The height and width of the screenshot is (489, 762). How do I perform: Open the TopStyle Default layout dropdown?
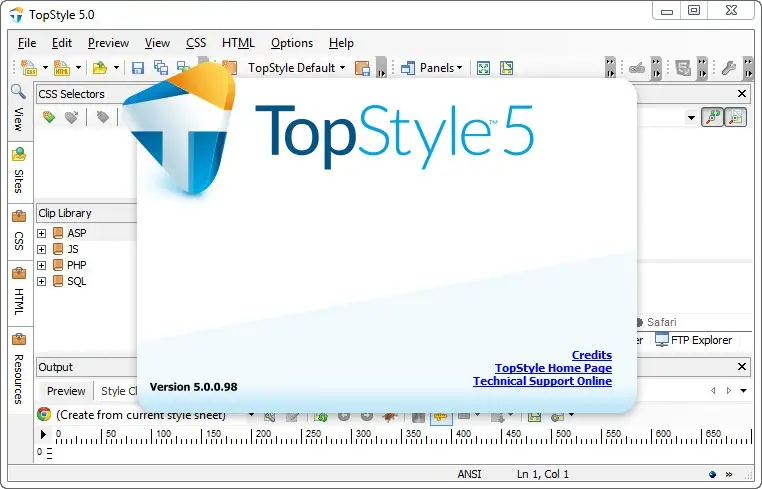pyautogui.click(x=297, y=68)
